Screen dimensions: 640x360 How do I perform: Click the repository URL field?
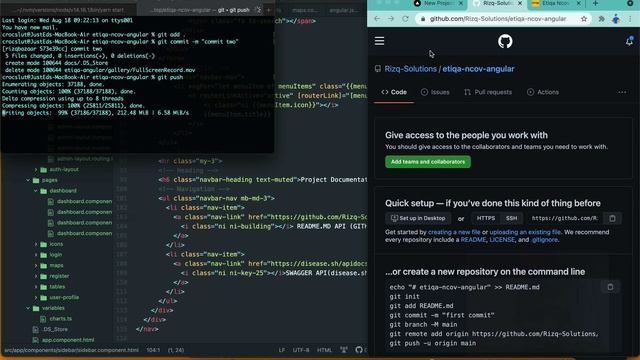[564, 218]
